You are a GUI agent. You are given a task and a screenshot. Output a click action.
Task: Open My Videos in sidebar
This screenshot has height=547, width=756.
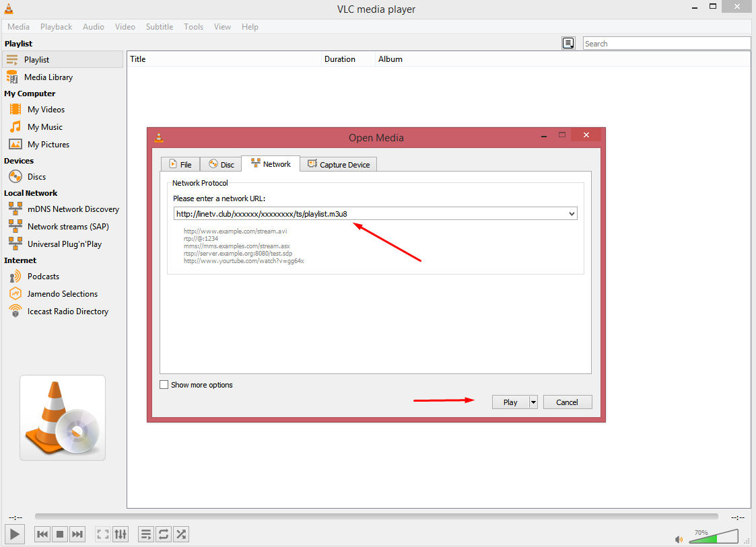[x=63, y=110]
